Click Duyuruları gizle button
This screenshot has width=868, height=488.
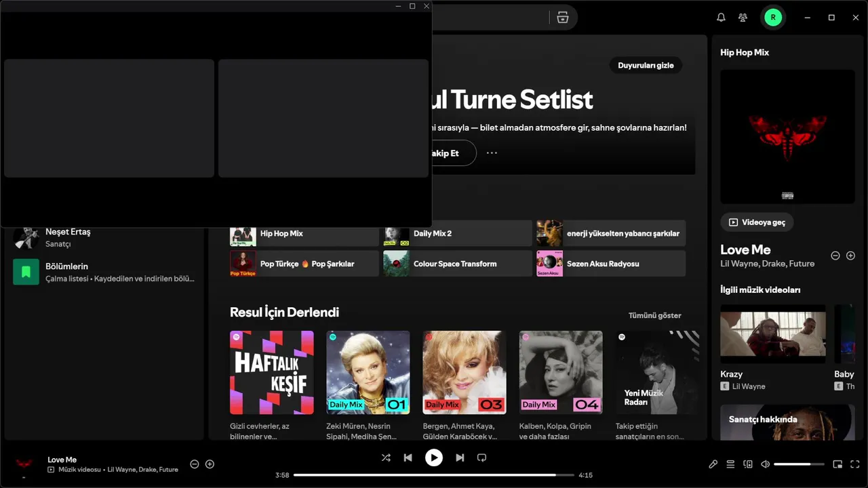[x=646, y=66]
